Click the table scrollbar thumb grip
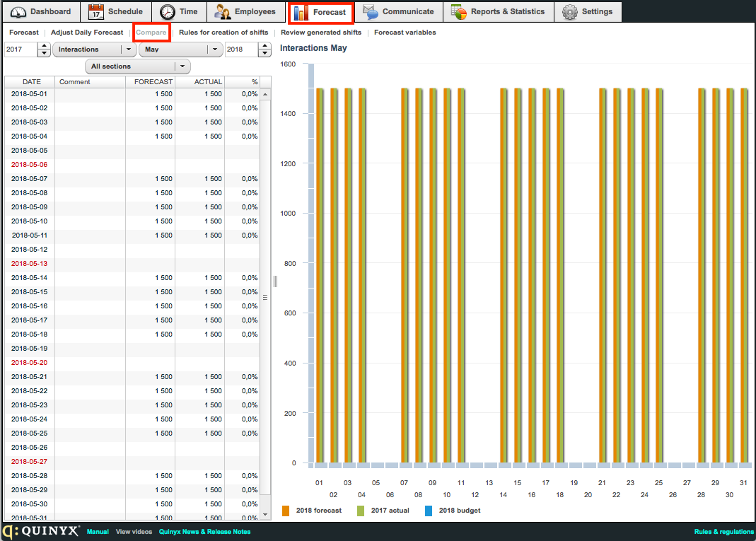 [x=265, y=298]
